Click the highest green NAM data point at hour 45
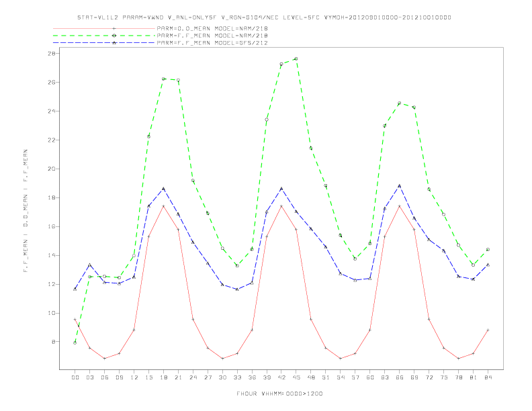This screenshot has width=532, height=411. tap(296, 58)
